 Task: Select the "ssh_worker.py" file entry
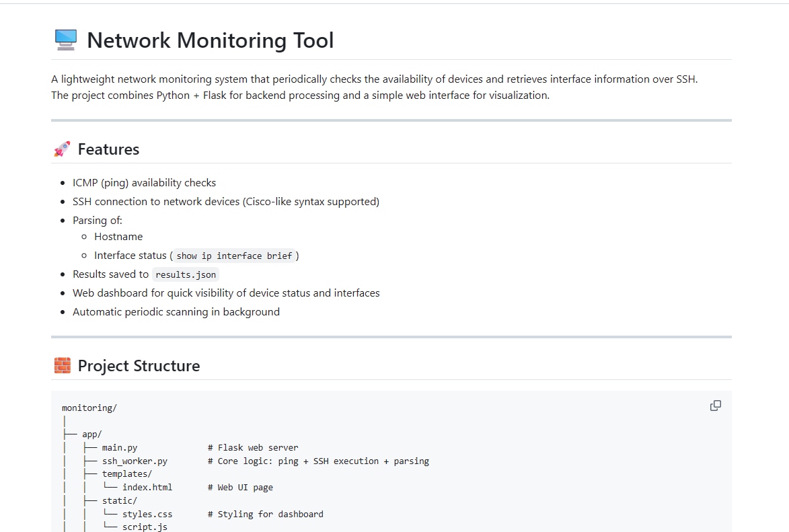(135, 461)
